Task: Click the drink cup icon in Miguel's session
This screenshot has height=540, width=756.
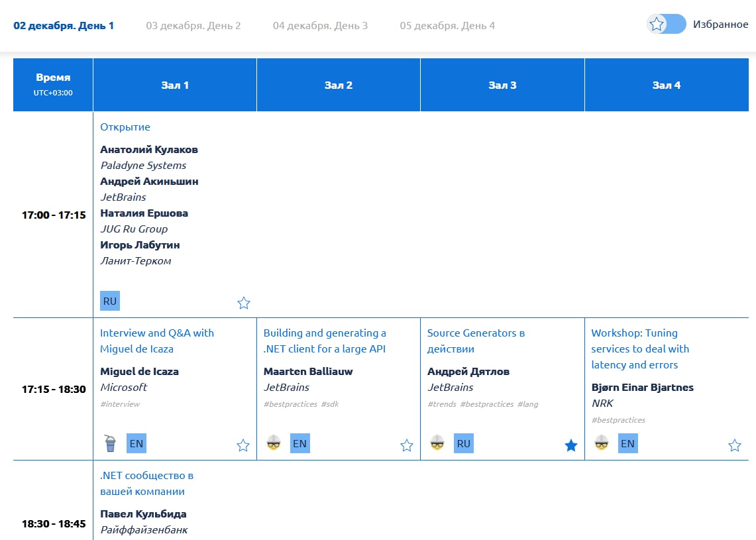Action: 111,443
